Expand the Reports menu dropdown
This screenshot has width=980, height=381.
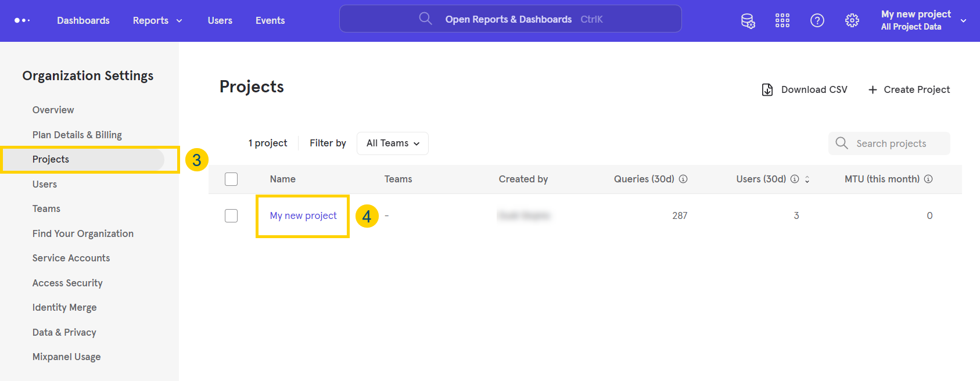click(x=157, y=21)
